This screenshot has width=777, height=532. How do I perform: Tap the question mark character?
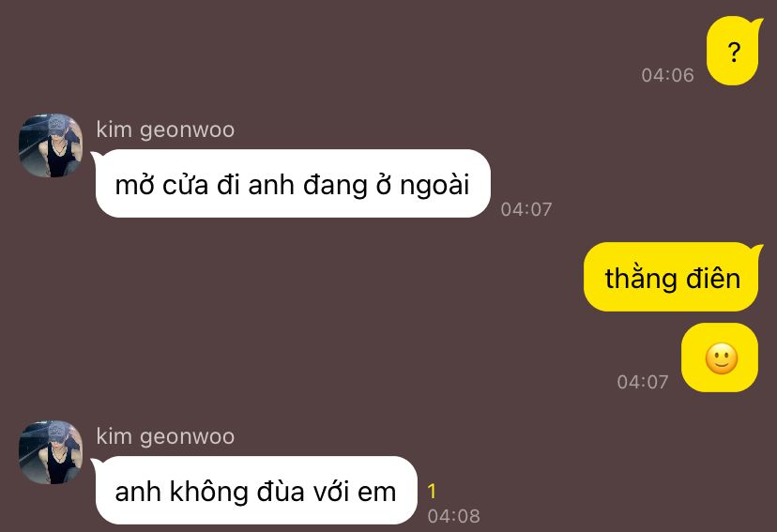pos(734,52)
